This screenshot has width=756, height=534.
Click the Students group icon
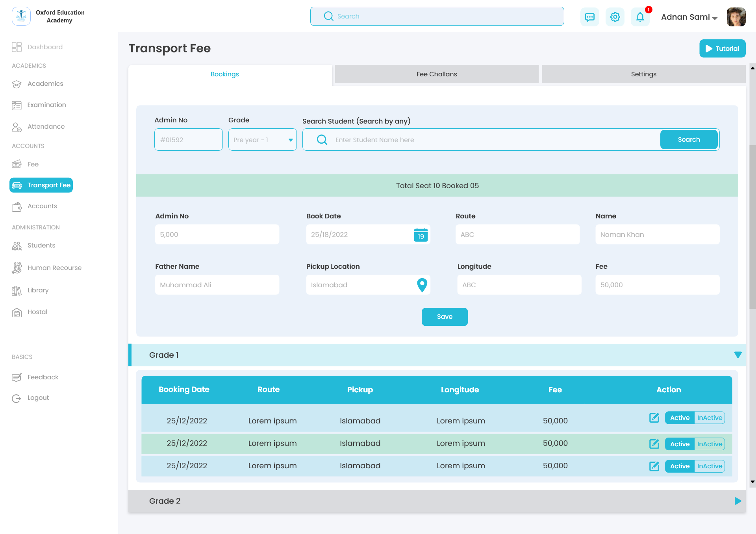(17, 246)
